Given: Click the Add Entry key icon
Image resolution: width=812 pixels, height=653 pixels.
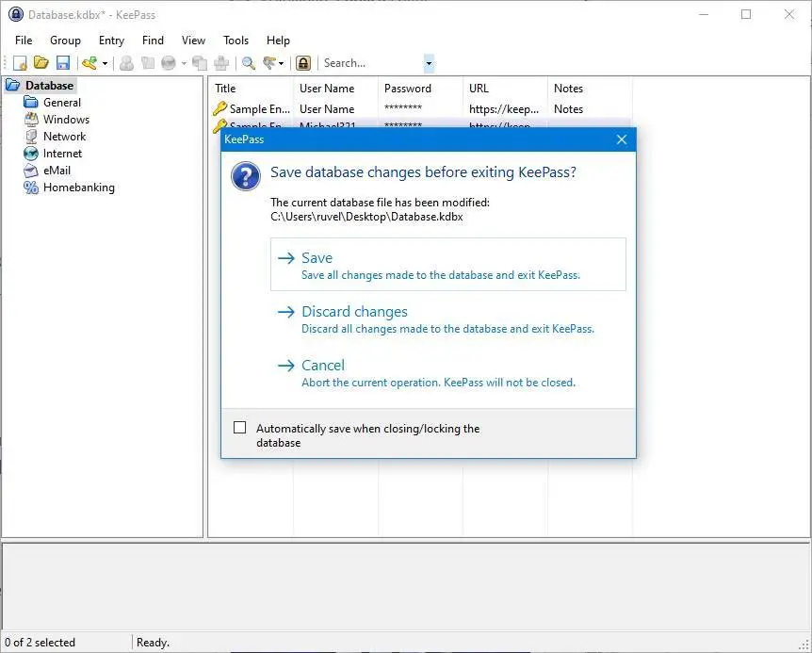Looking at the screenshot, I should pos(89,63).
